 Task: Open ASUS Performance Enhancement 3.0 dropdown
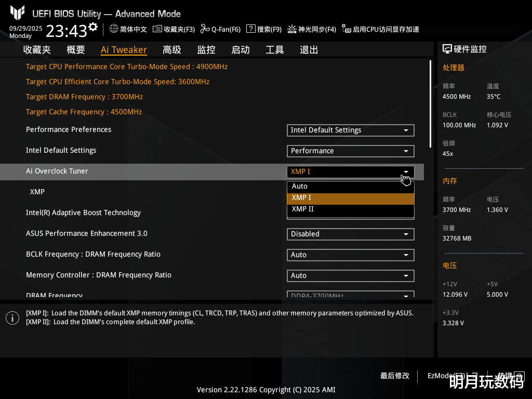[x=351, y=234]
